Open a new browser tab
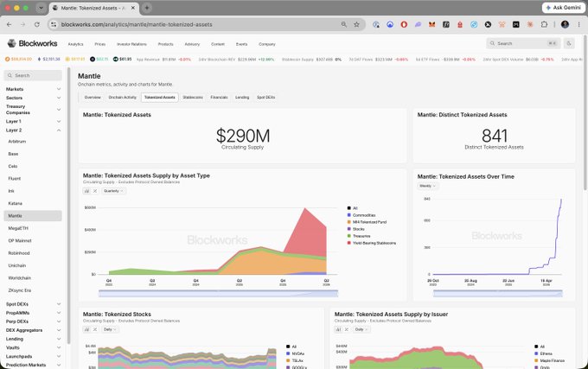Viewport: 588px width, 369px height. (x=147, y=8)
